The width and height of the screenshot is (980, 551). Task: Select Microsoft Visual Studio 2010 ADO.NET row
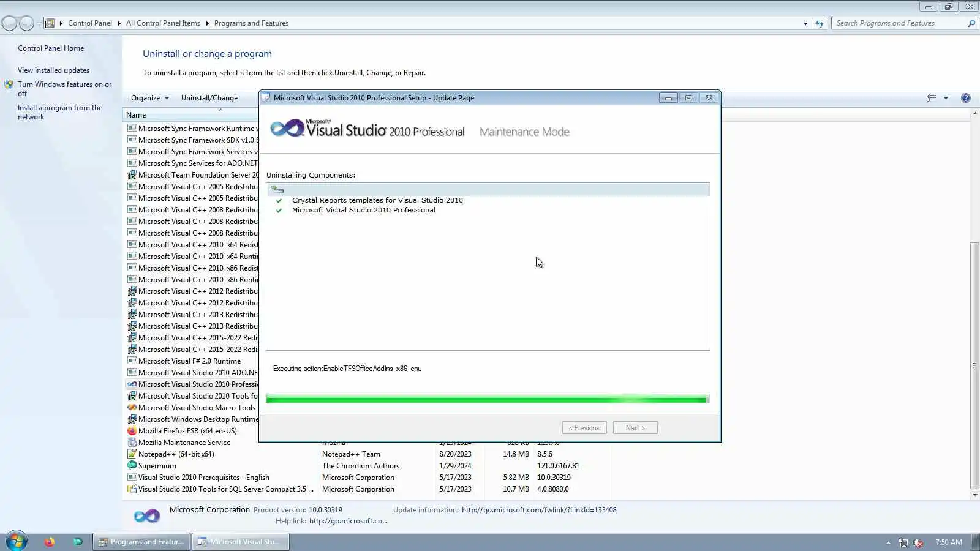(192, 372)
